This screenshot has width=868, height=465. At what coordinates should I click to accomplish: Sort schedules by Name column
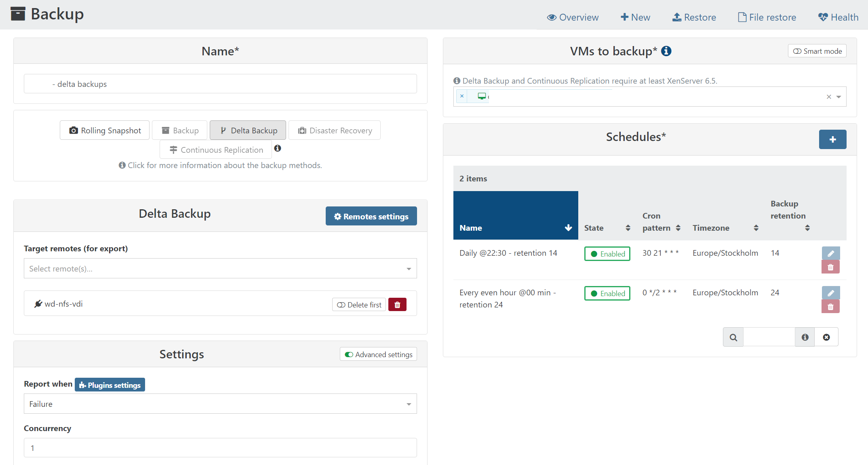tap(516, 215)
